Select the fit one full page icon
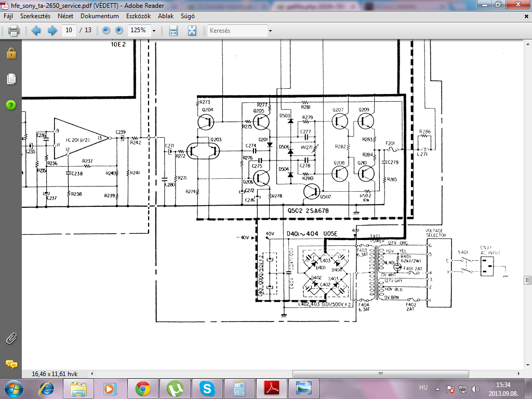Viewport: 532px width, 399px height. click(192, 31)
